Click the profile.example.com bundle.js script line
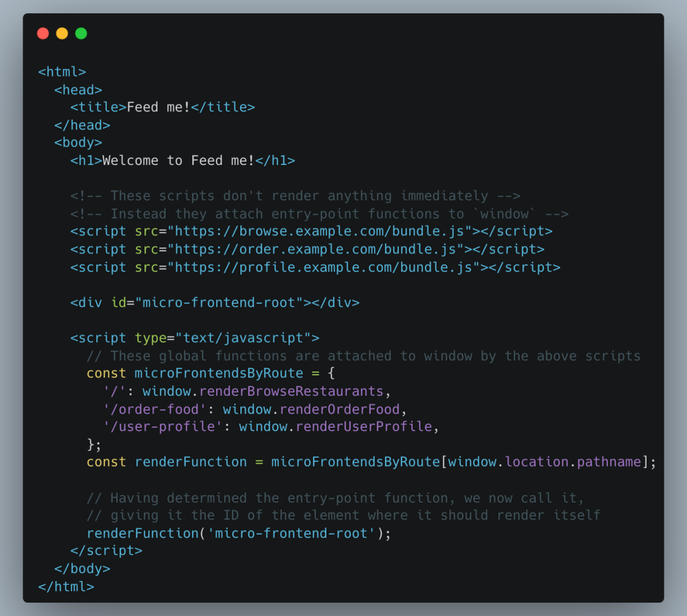This screenshot has width=687, height=616. tap(316, 267)
